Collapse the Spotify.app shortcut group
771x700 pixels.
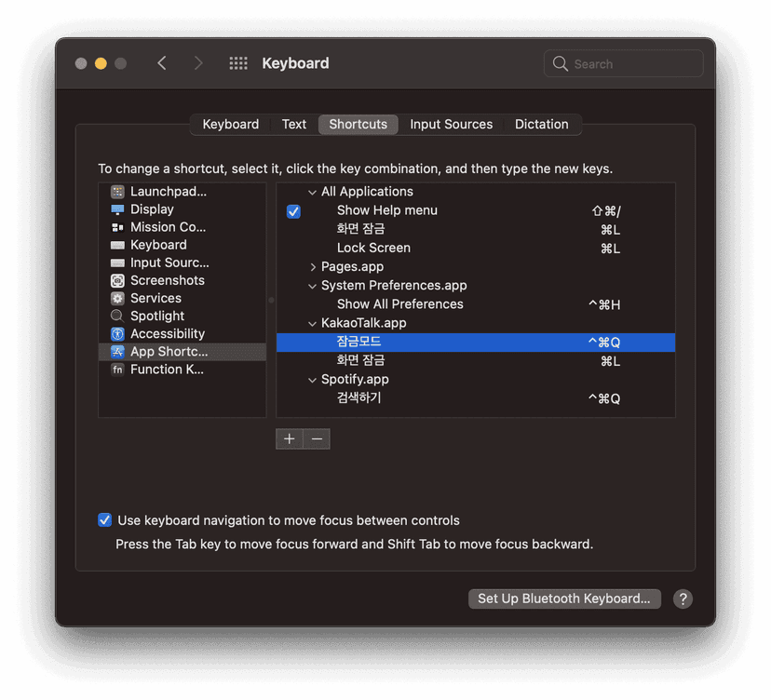pos(313,379)
